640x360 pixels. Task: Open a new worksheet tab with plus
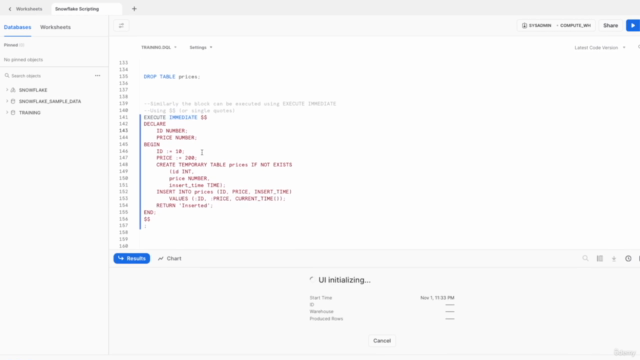(x=134, y=9)
